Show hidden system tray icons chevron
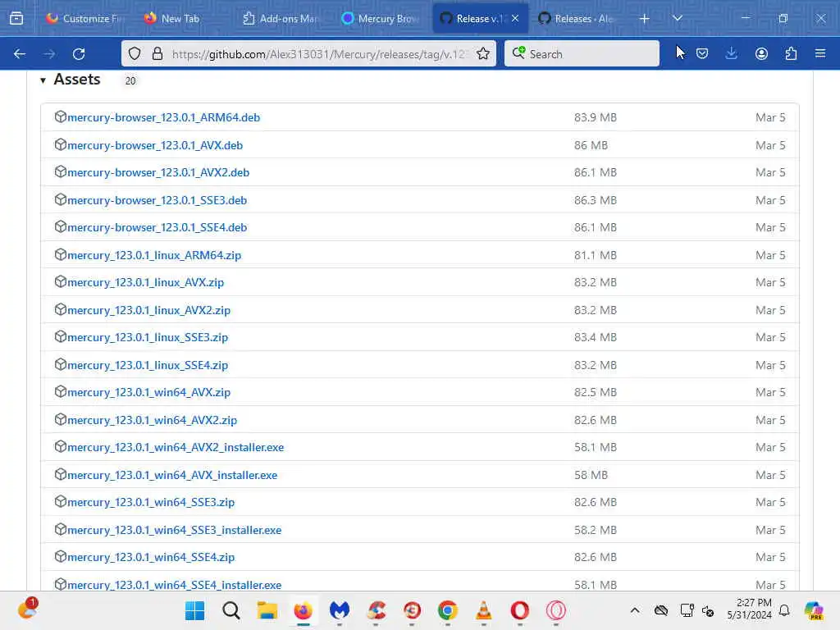The image size is (840, 630). click(x=635, y=610)
